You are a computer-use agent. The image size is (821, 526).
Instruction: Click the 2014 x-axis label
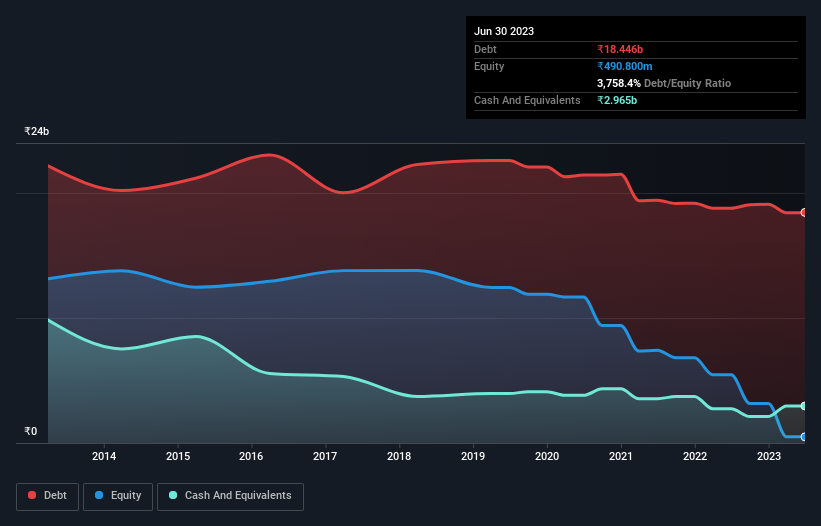coord(104,456)
